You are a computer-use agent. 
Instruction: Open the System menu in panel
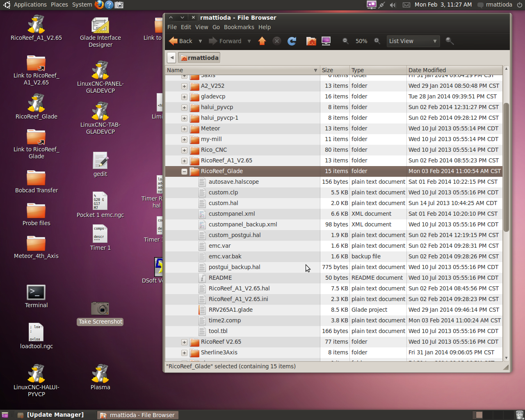[82, 5]
